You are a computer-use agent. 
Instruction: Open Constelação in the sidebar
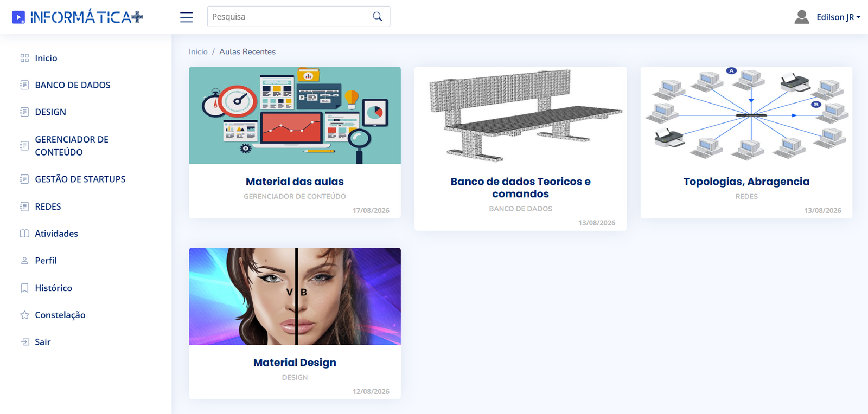coord(60,315)
